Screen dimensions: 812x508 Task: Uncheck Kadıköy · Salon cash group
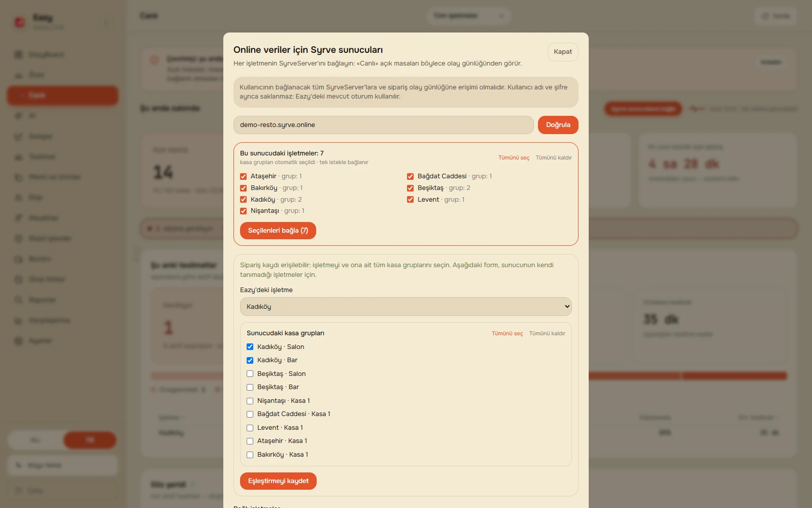[x=250, y=347]
